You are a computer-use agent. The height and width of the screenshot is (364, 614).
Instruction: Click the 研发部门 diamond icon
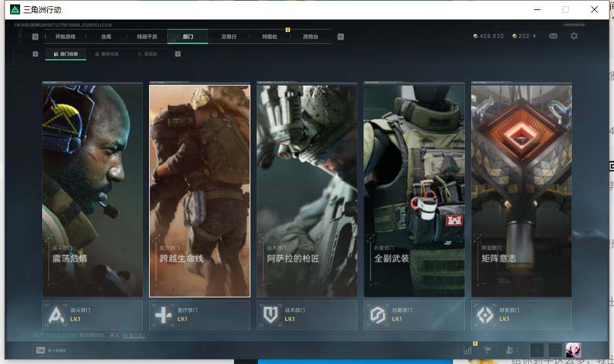(x=485, y=315)
